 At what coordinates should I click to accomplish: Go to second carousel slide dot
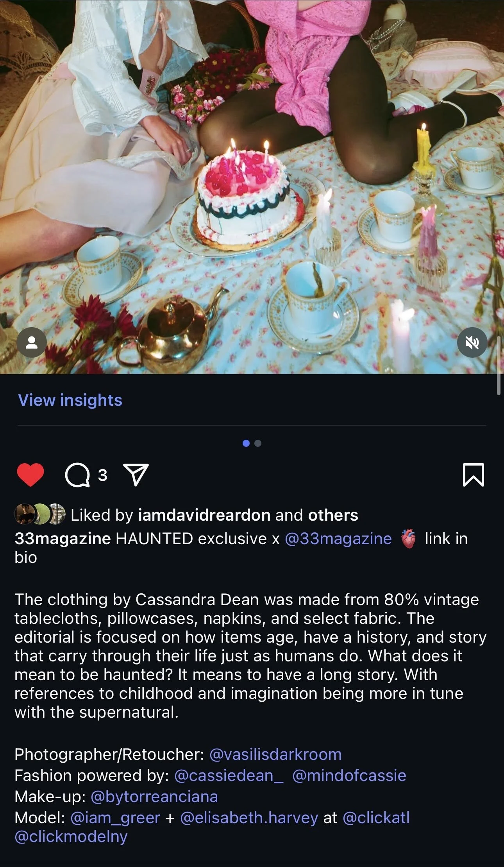pyautogui.click(x=258, y=443)
